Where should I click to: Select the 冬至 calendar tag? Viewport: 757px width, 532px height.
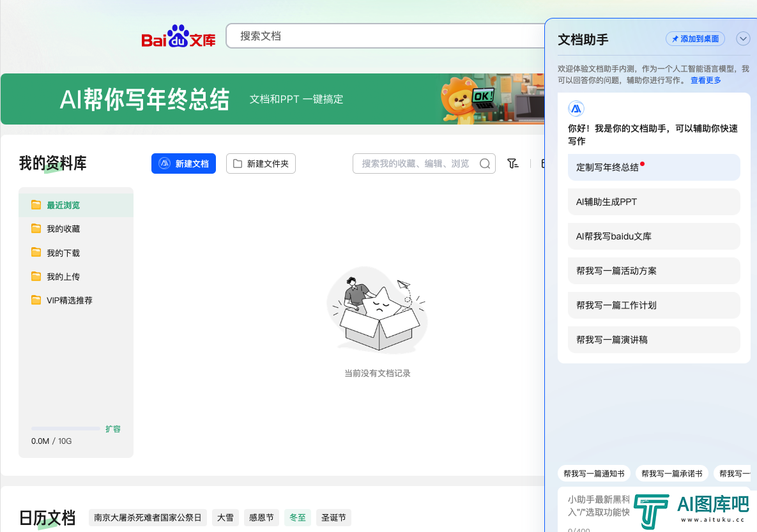tap(298, 517)
